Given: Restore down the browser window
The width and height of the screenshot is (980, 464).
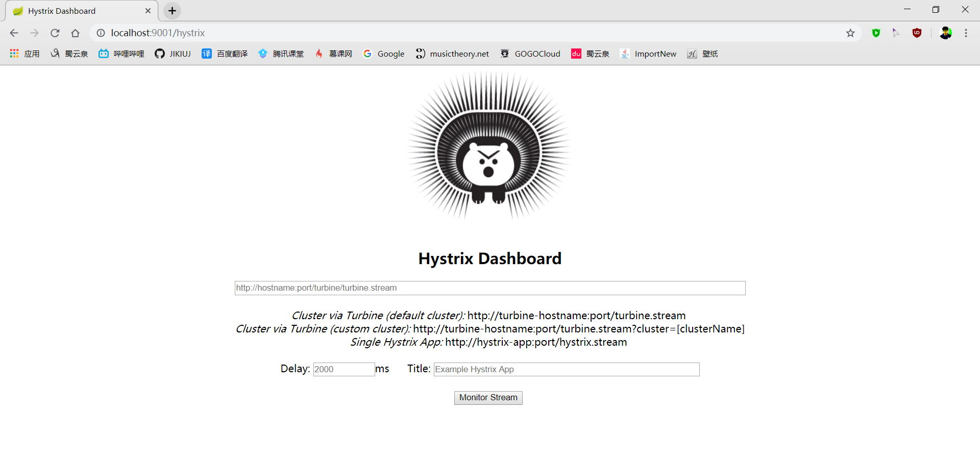Looking at the screenshot, I should point(936,9).
